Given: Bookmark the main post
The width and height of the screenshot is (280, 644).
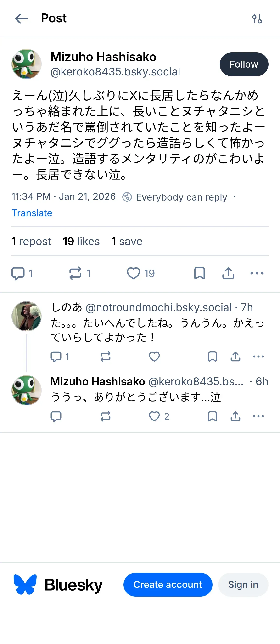Looking at the screenshot, I should (x=200, y=273).
